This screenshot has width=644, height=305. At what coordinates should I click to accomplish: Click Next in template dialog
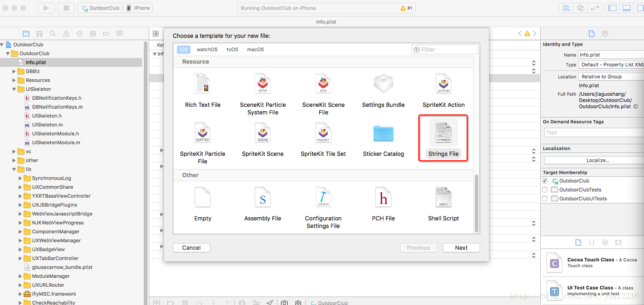click(461, 248)
